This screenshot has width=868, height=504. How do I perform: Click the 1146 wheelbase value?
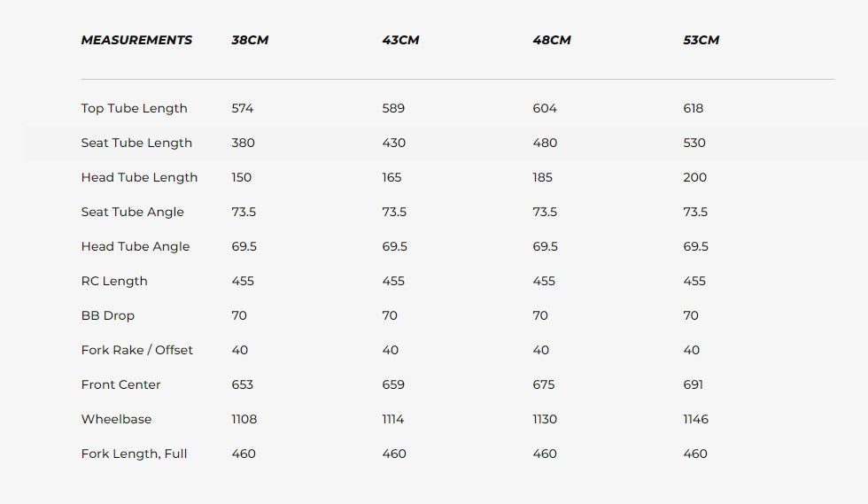[x=695, y=419]
